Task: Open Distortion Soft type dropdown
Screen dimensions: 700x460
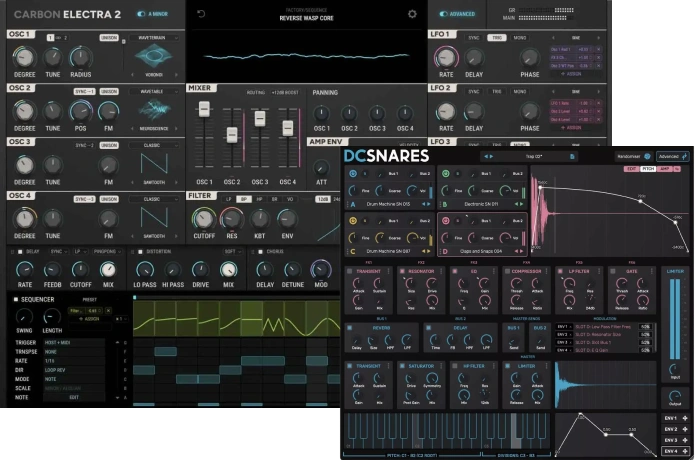Action: 233,252
